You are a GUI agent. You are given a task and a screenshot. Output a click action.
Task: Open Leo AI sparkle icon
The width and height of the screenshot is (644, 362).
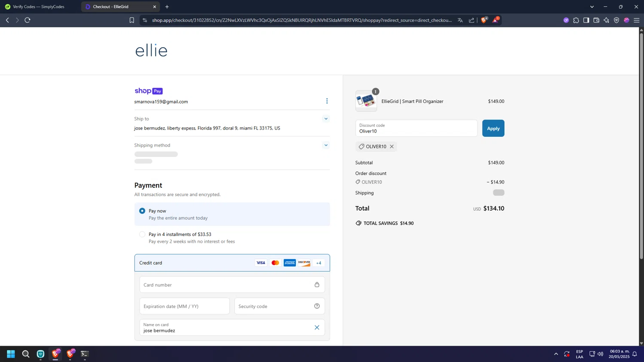pyautogui.click(x=606, y=20)
